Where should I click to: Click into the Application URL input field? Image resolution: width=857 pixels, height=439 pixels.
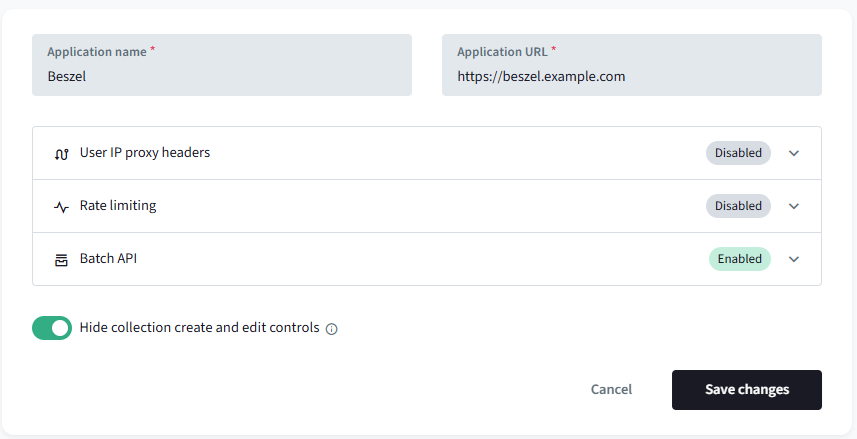coord(630,76)
